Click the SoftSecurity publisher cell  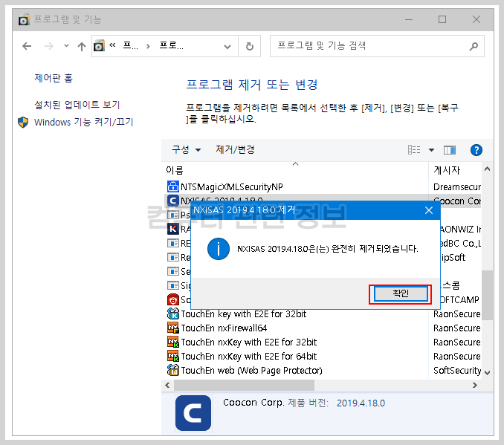(456, 371)
